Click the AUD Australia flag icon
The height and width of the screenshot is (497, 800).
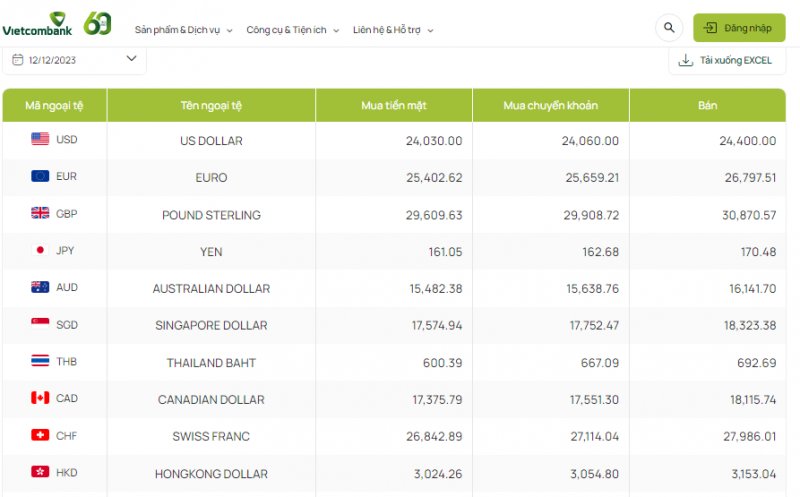coord(40,288)
